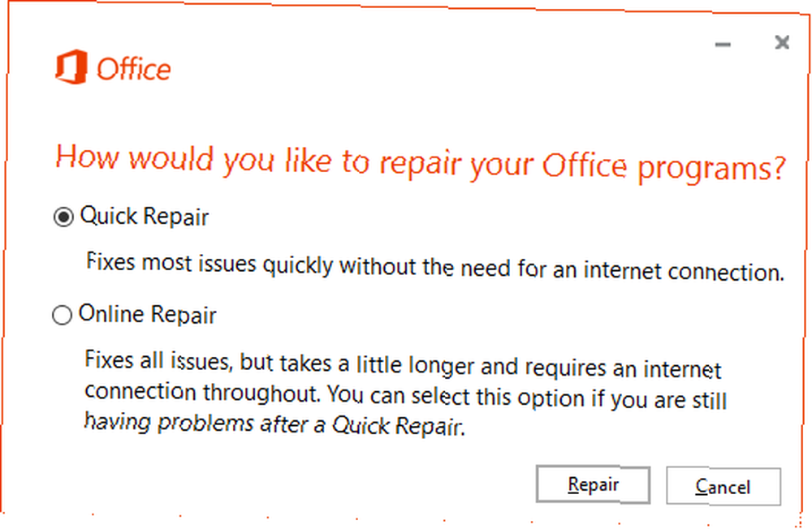Click 'internet connection' in Quick Repair description
Viewport: 812px width, 529px height.
pyautogui.click(x=684, y=272)
